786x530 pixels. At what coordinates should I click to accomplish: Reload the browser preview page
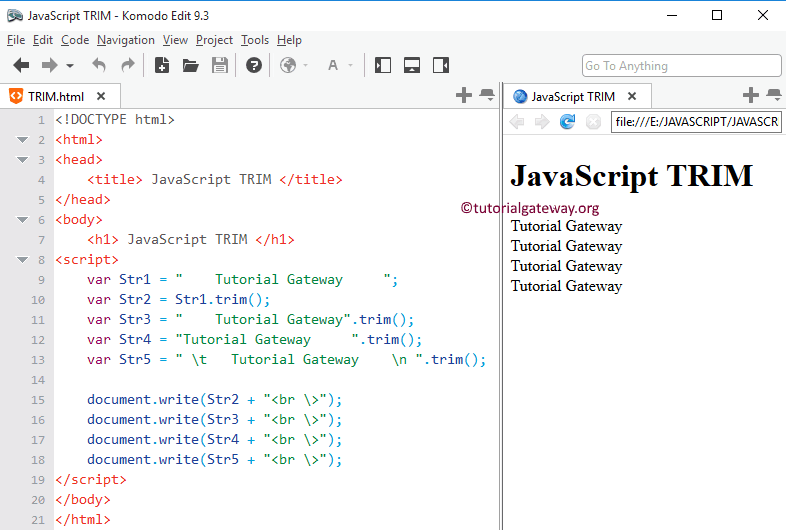pyautogui.click(x=567, y=122)
